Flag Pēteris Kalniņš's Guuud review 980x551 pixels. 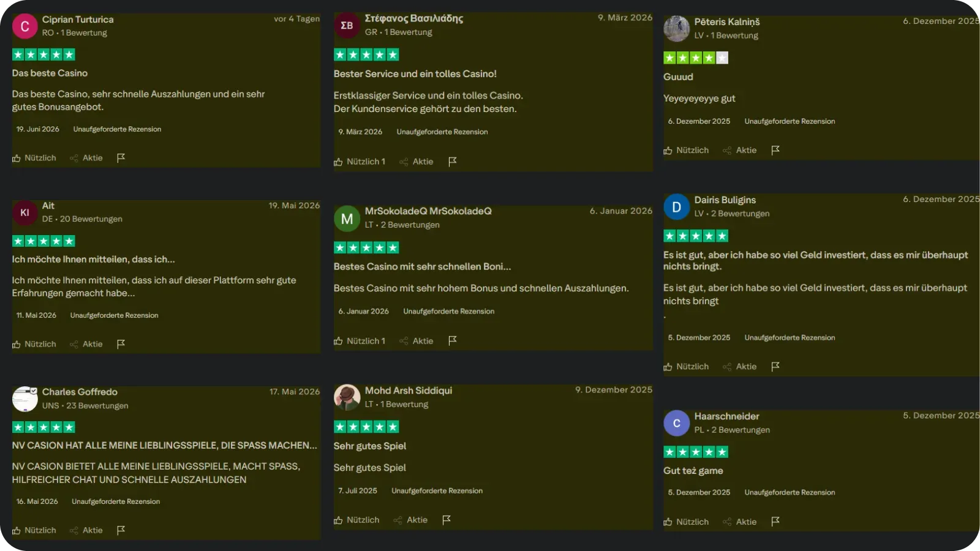775,150
